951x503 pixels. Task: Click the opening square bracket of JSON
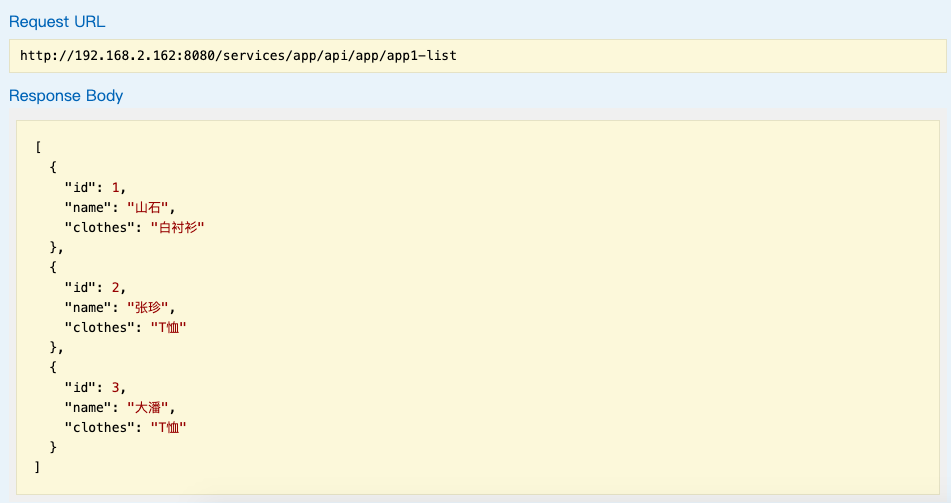coord(38,147)
